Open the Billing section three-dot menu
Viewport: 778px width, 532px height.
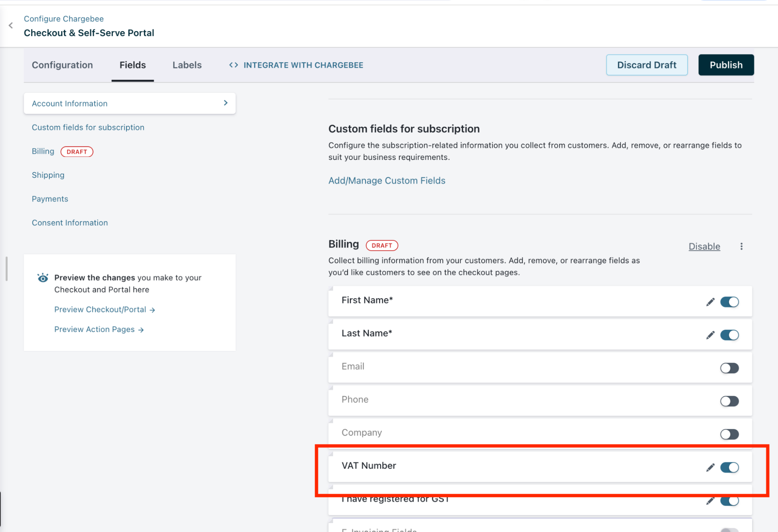click(x=741, y=246)
